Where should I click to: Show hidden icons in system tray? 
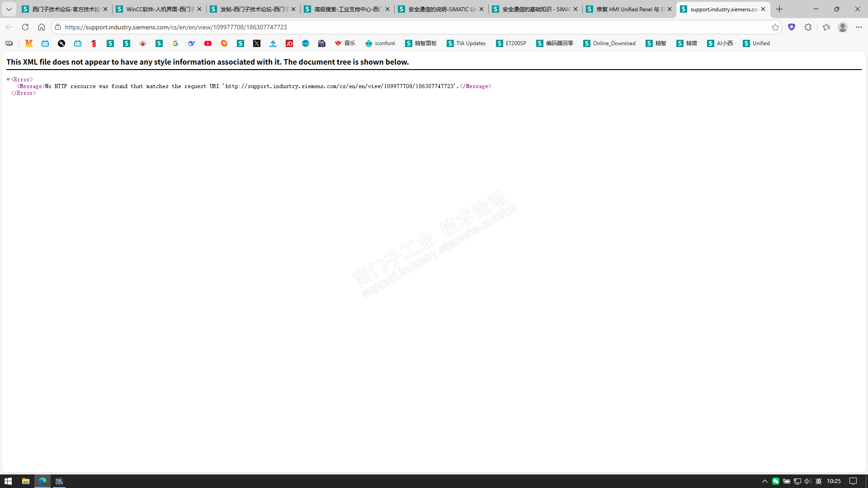pyautogui.click(x=764, y=481)
